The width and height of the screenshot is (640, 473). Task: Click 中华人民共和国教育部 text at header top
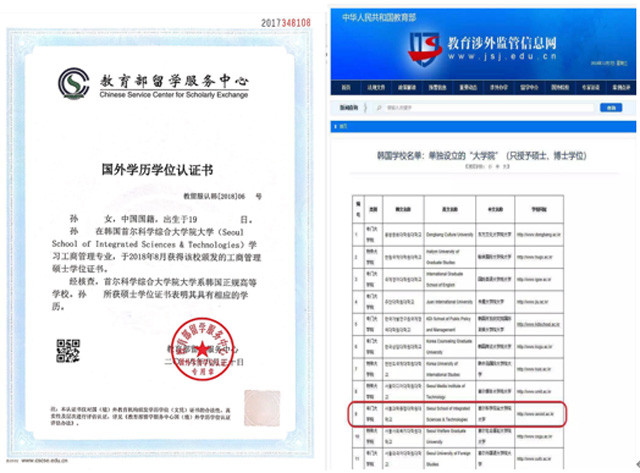tap(379, 18)
